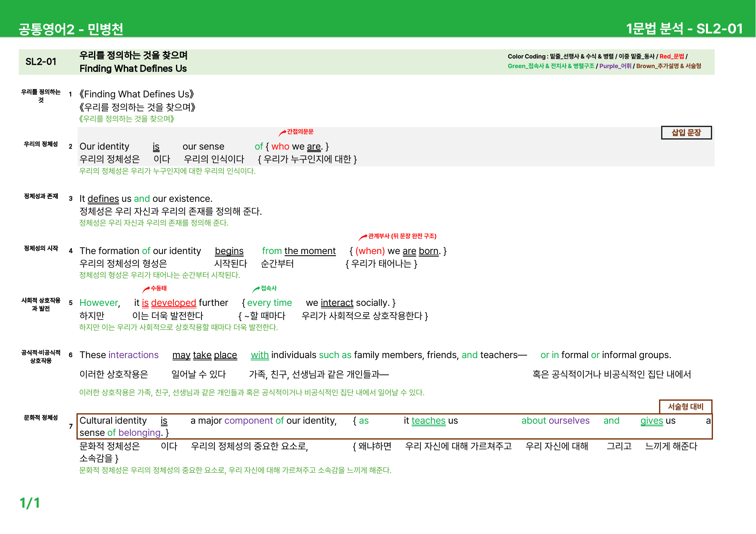
Task: Click the green 'about ourselves' in sentence 7
Action: point(555,421)
